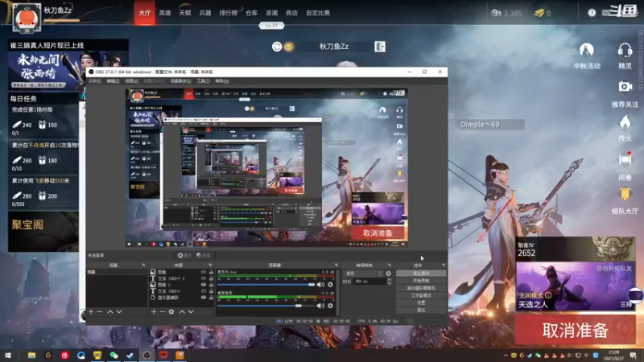The height and width of the screenshot is (362, 644).
Task: Show hidden system tray icons chevron
Action: click(506, 356)
